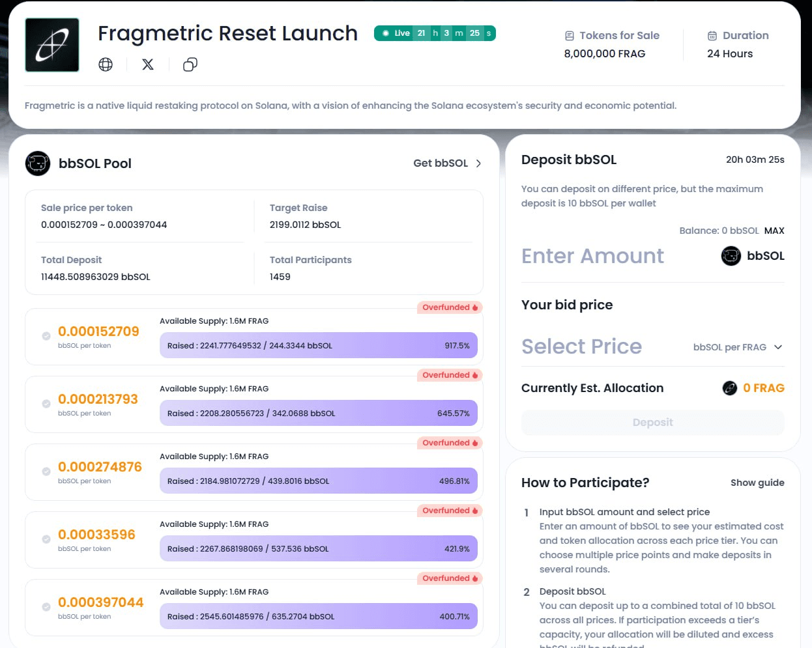Viewport: 812px width, 648px height.
Task: Open the project website globe icon
Action: click(x=106, y=64)
